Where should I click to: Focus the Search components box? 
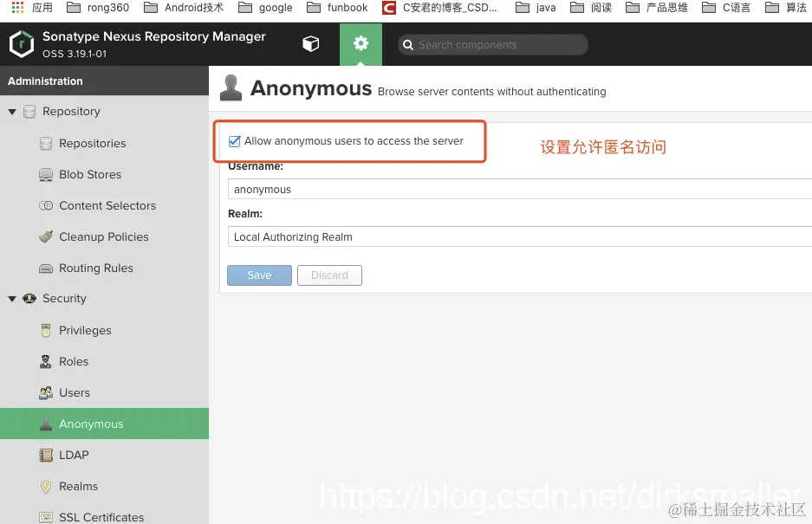click(x=492, y=45)
